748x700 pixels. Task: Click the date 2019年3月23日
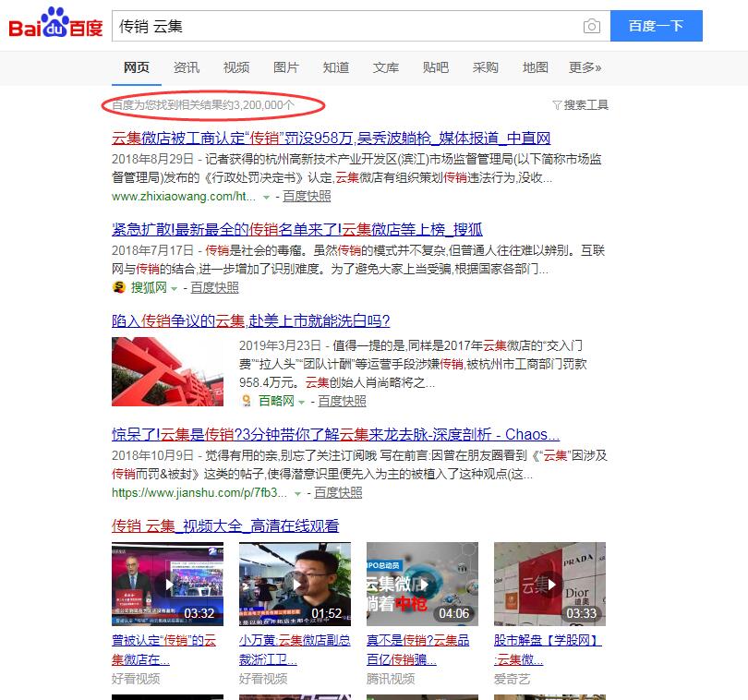[x=280, y=345]
